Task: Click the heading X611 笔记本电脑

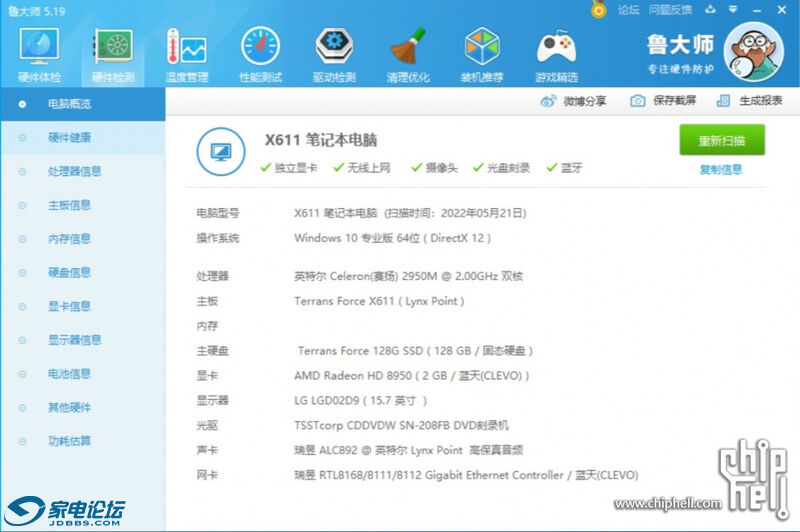Action: point(321,140)
